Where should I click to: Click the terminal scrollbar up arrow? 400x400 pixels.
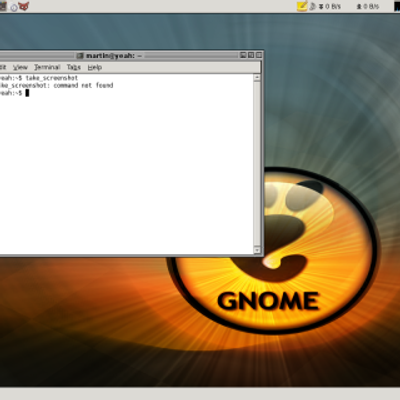tap(257, 78)
